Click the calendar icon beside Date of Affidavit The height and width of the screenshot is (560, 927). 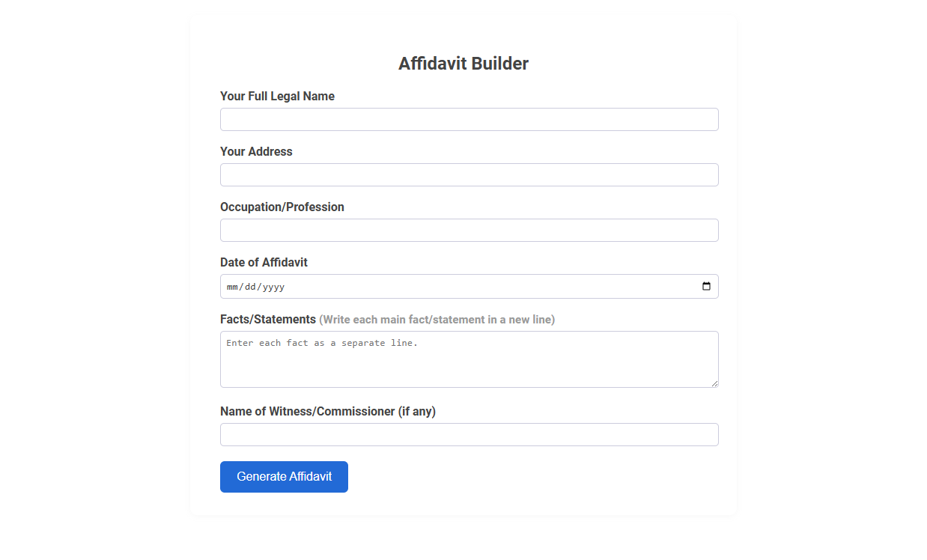(707, 286)
